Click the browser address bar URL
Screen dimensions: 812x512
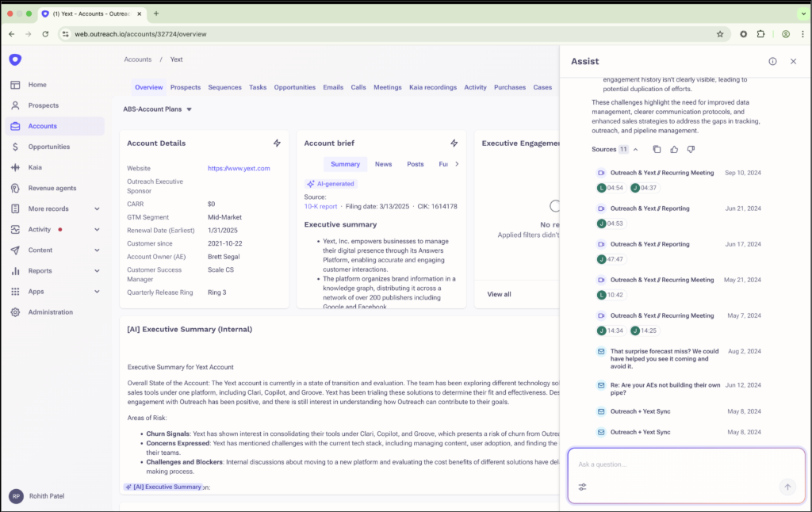click(x=140, y=34)
